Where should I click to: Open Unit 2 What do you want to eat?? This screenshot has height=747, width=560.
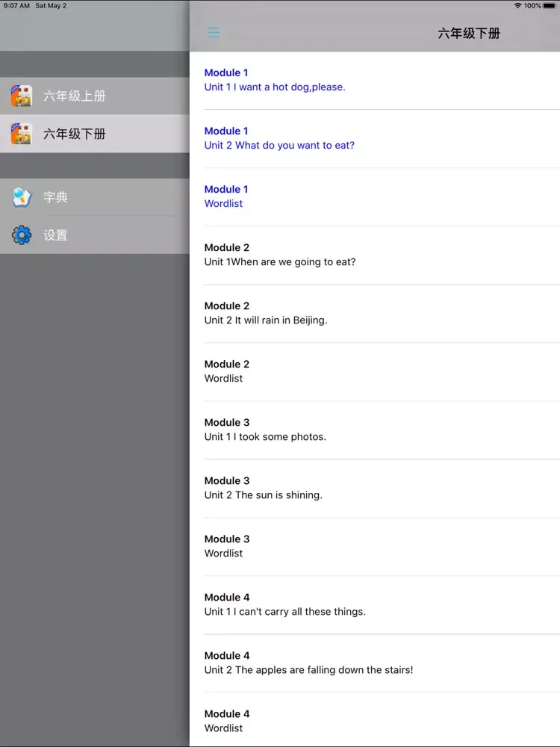(375, 139)
